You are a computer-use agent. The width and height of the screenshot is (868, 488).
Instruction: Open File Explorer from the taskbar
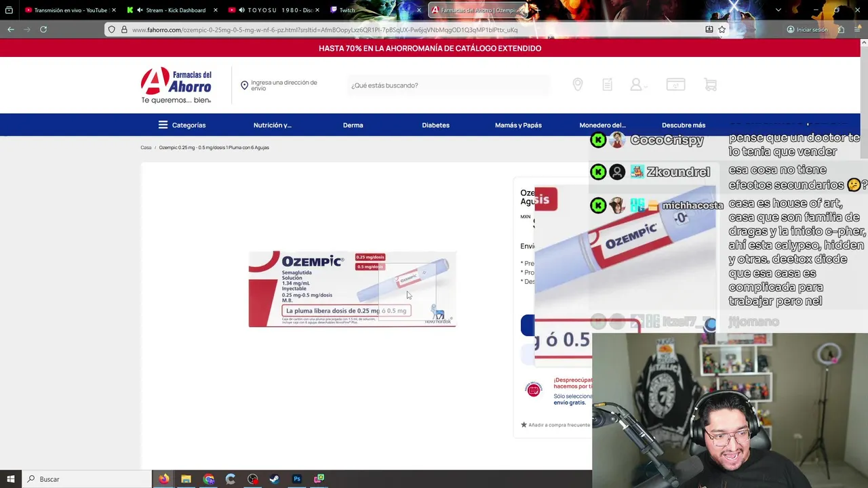(186, 479)
